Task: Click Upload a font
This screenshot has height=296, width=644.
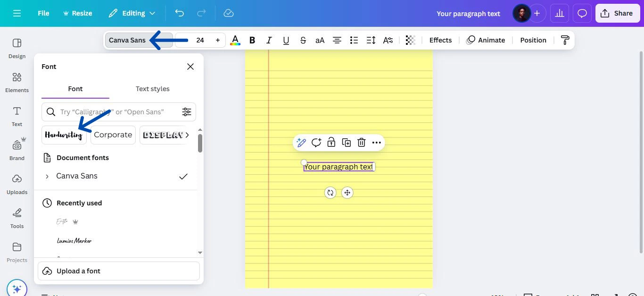Action: (119, 271)
